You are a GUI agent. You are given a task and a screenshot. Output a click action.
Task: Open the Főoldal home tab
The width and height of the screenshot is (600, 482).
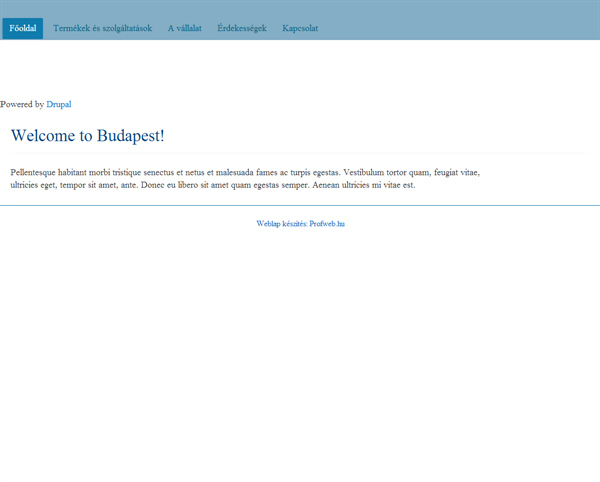point(22,28)
